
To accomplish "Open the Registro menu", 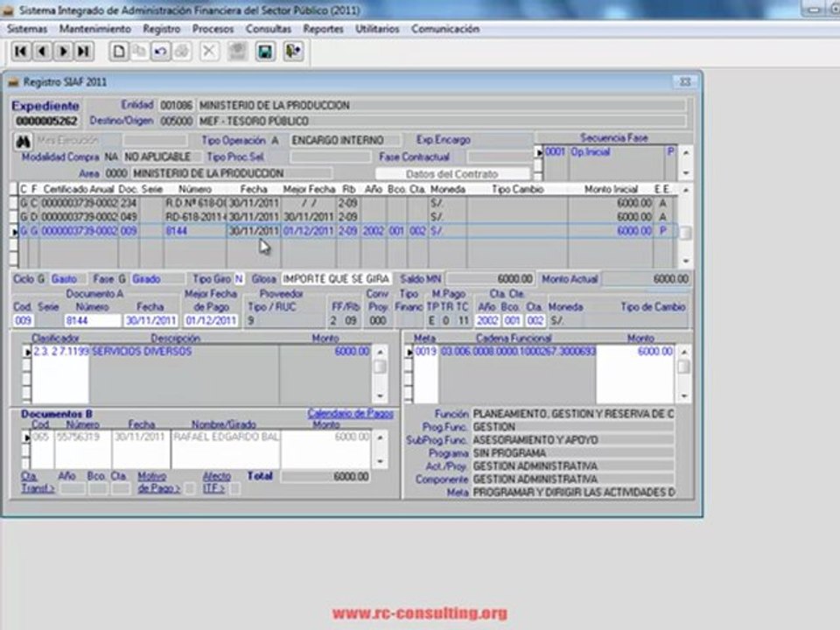I will point(161,29).
